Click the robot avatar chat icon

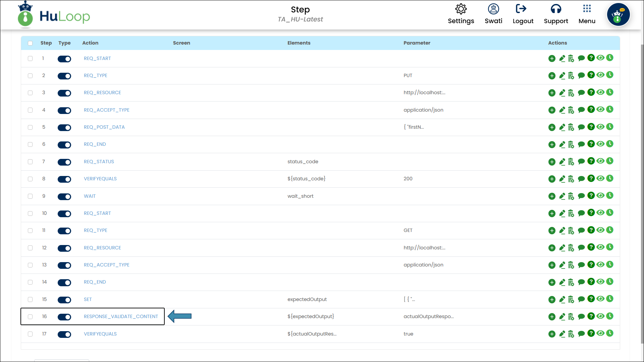(618, 15)
